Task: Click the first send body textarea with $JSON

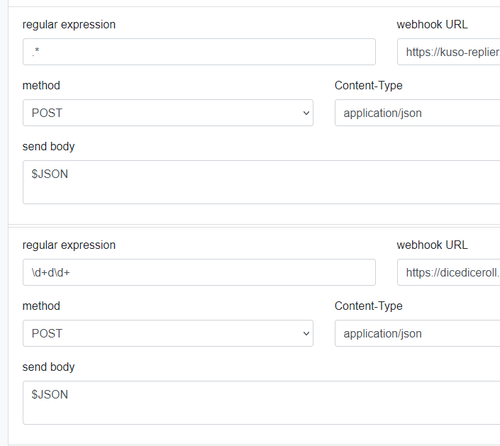Action: (x=261, y=182)
